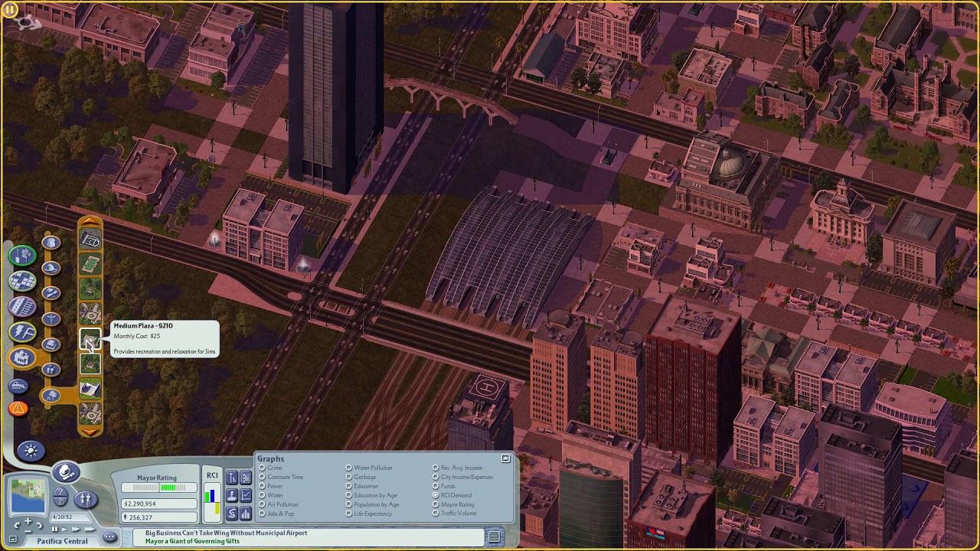Select the Air Pollution graph
Screen dimensions: 980x551
[x=262, y=504]
